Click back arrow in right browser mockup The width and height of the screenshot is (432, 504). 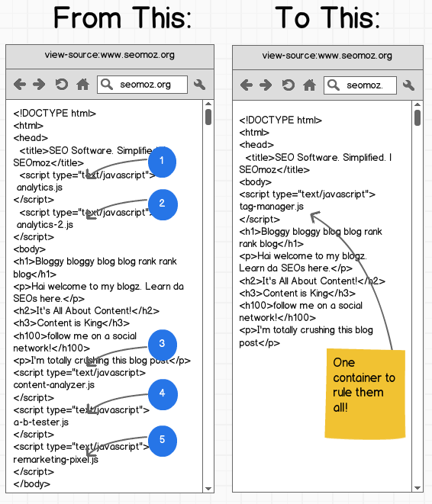[247, 85]
